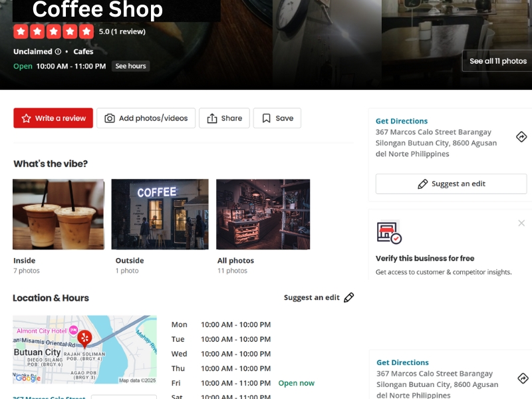532x399 pixels.
Task: Click the bookmark icon on Save
Action: [x=267, y=118]
